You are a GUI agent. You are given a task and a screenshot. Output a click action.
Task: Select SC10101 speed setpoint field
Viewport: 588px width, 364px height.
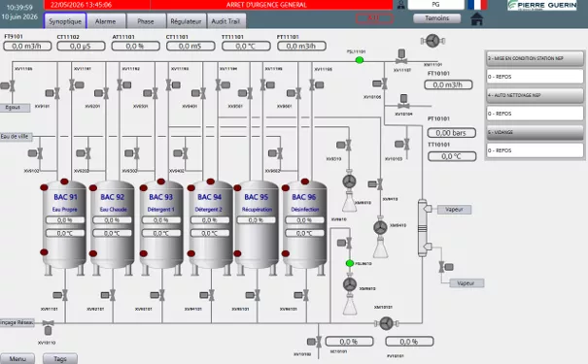[x=350, y=342]
